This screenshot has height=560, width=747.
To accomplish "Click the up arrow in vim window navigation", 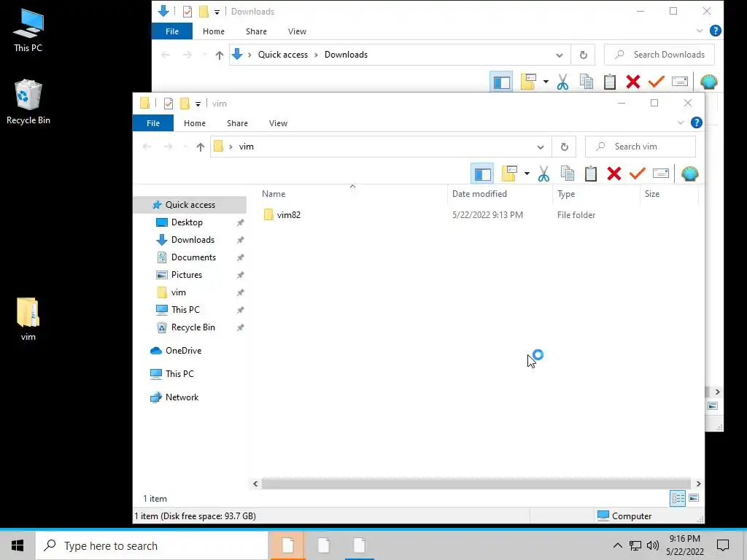I will point(201,147).
